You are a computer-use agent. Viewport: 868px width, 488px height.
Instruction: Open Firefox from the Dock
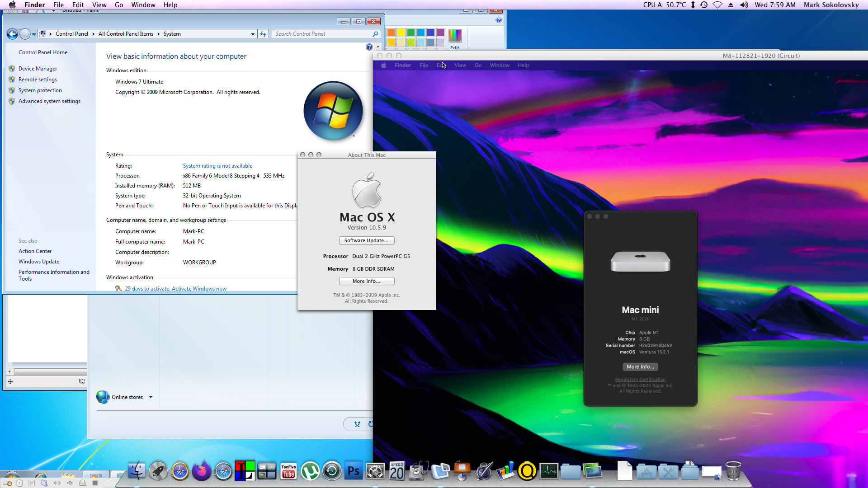202,471
